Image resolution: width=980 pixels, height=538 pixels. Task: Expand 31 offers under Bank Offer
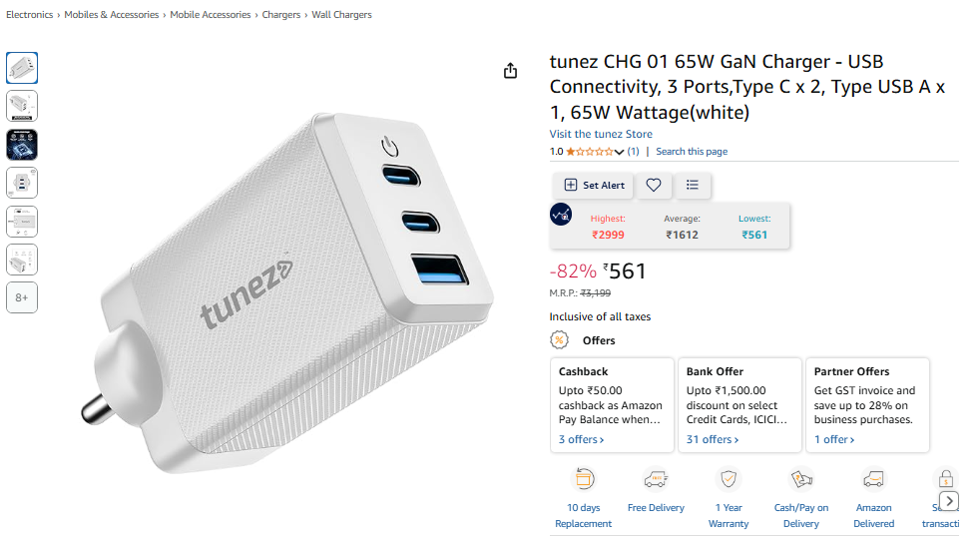[x=713, y=439]
